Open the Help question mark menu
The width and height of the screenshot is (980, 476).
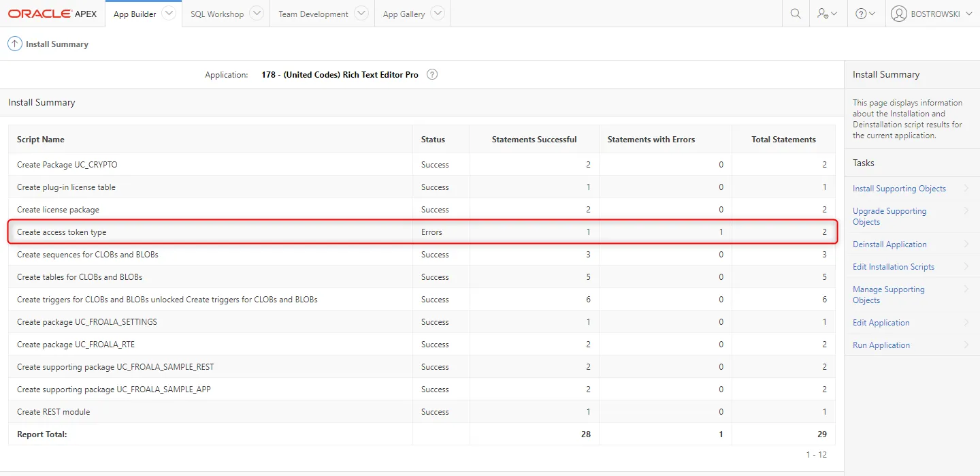pyautogui.click(x=865, y=14)
